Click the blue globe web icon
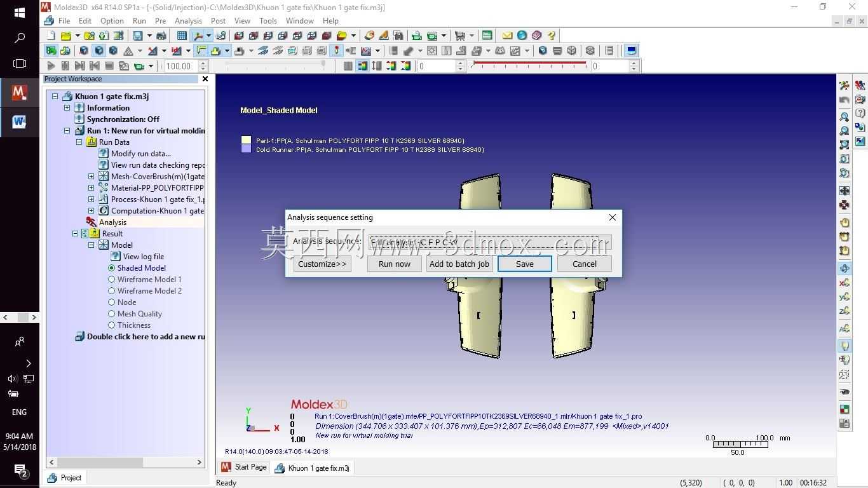Viewport: 868px width, 488px height. tap(522, 36)
